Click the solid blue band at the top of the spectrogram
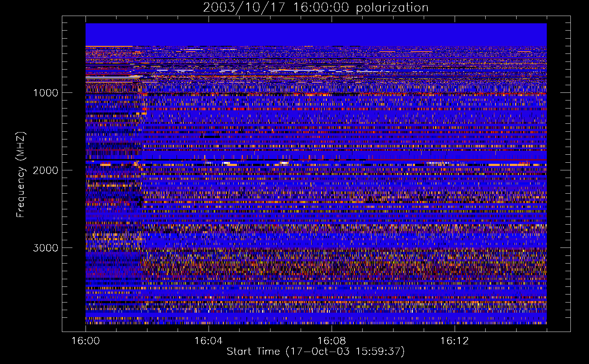This screenshot has width=589, height=364. click(x=316, y=35)
